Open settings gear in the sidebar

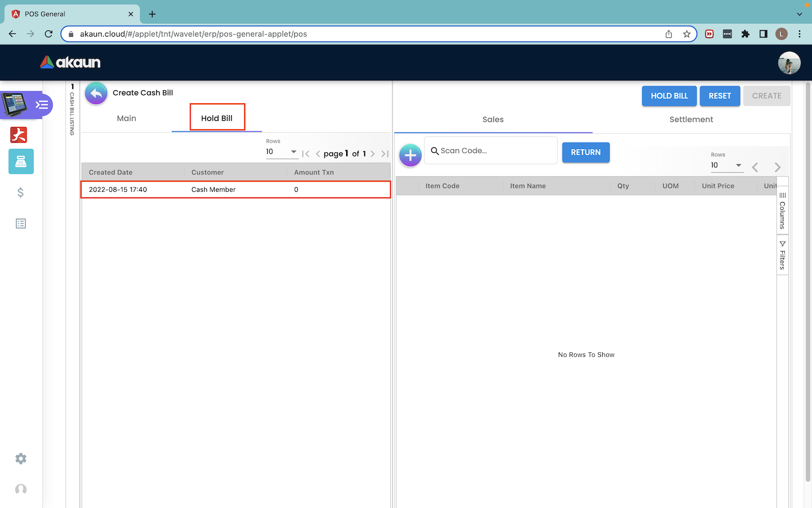click(21, 459)
